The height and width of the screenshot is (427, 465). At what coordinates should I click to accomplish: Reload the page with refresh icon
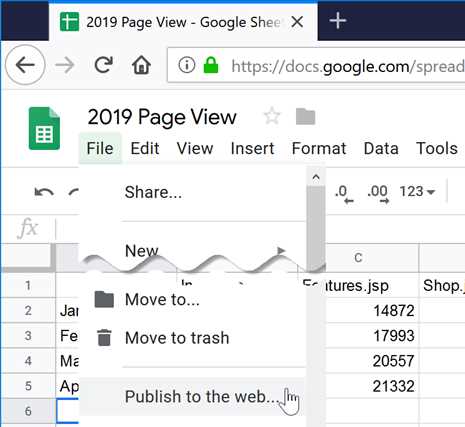tap(103, 65)
